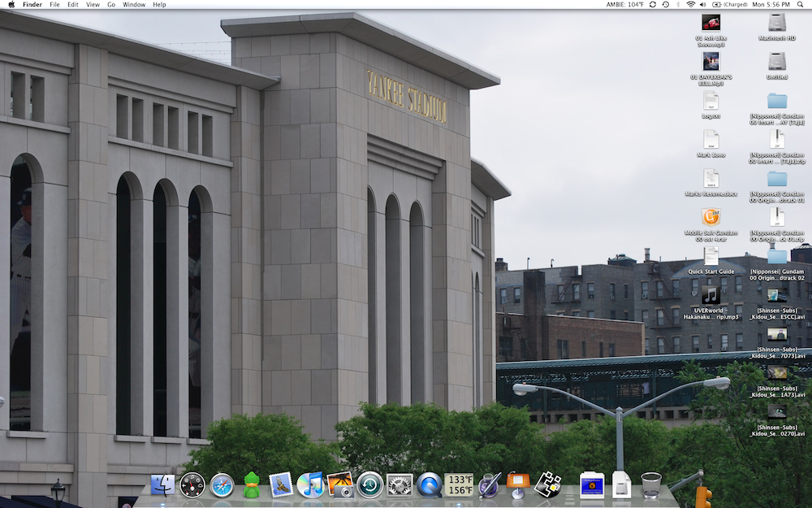Select Shinsen-Subs video ending 1A73].avi
812x508 pixels.
777,373
